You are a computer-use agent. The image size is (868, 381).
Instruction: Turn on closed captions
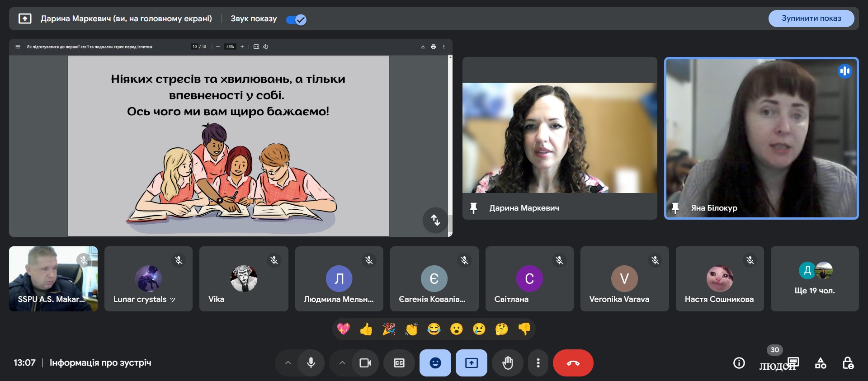399,363
